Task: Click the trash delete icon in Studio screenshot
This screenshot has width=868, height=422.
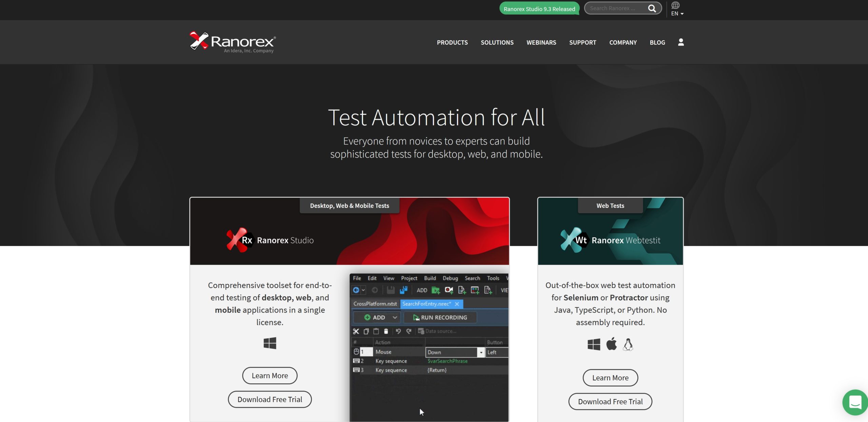Action: tap(386, 331)
